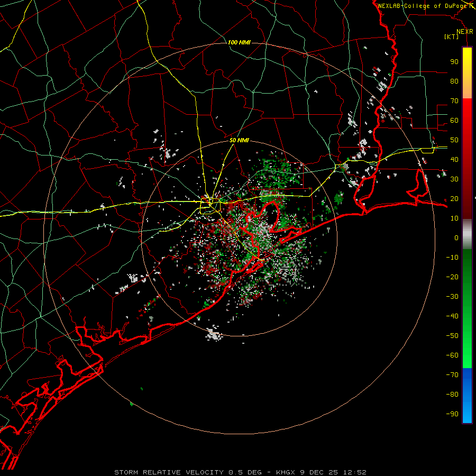Select the -70 value on velocity scale
The image size is (476, 476).
pyautogui.click(x=452, y=375)
